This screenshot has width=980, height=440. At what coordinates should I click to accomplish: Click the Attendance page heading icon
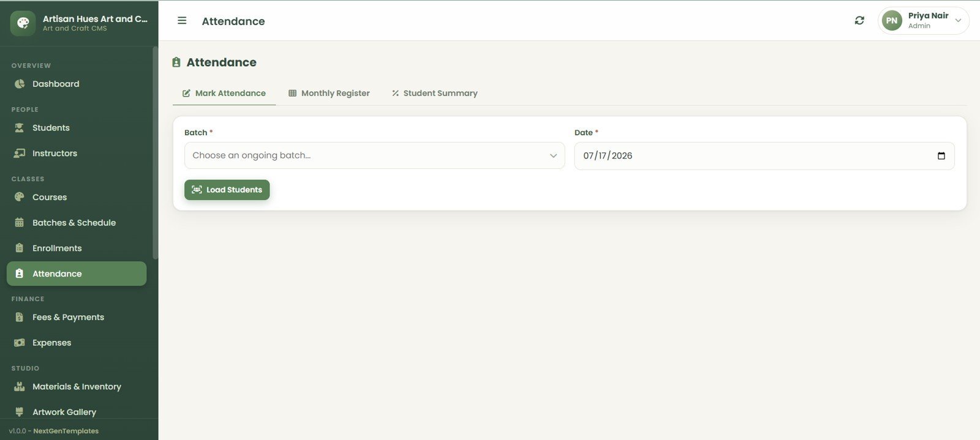(x=176, y=62)
